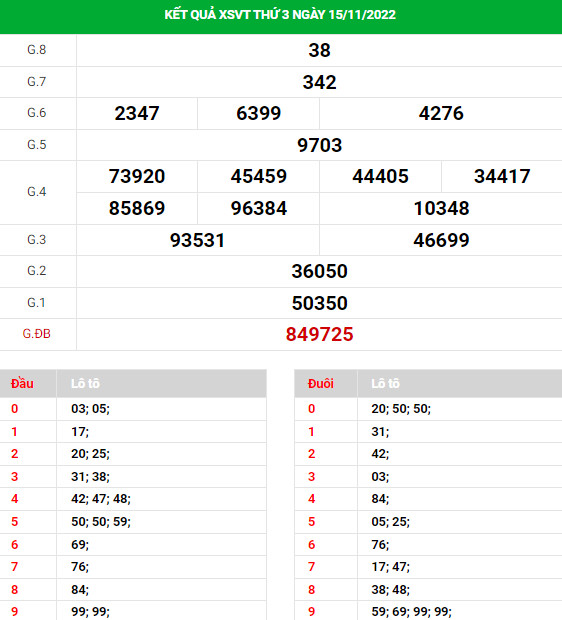Select Đầu row 4 lô tô values
Screen dimensions: 562x620
(101, 499)
